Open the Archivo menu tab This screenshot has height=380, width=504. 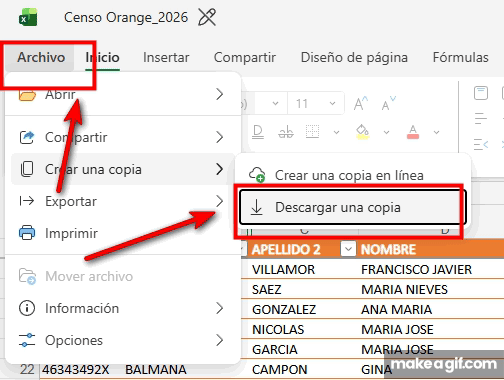tap(41, 57)
